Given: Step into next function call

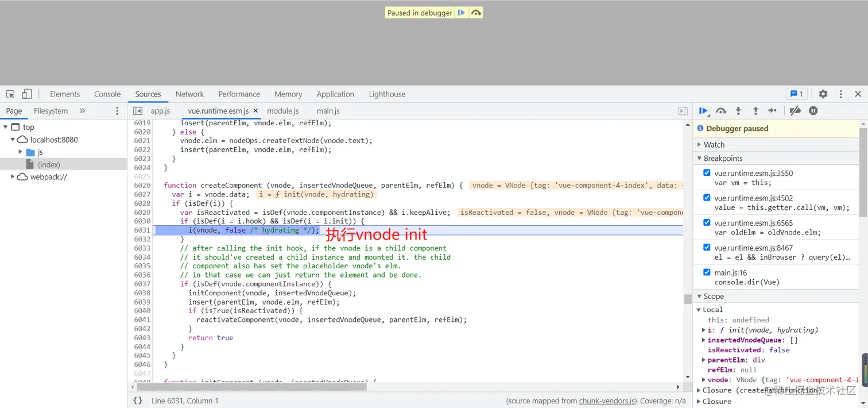Looking at the screenshot, I should pos(738,111).
